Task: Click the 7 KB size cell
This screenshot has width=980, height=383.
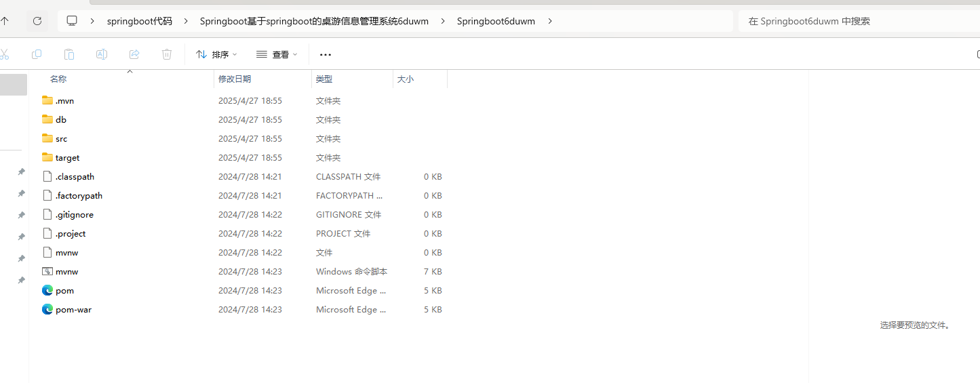Action: (432, 271)
